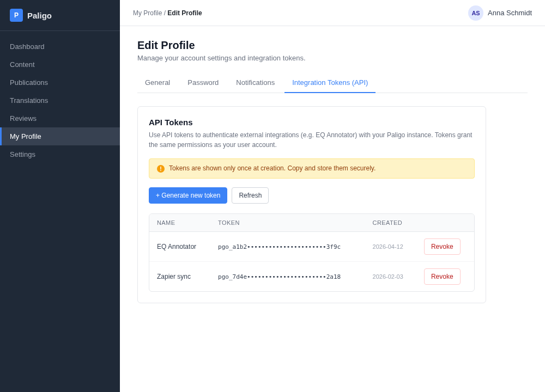The image size is (545, 392).
Task: Click the My Profile breadcrumb link
Action: tap(147, 13)
